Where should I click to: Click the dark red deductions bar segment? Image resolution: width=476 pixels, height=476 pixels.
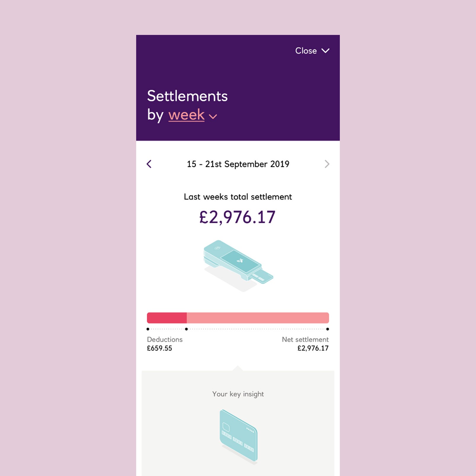[x=167, y=318]
